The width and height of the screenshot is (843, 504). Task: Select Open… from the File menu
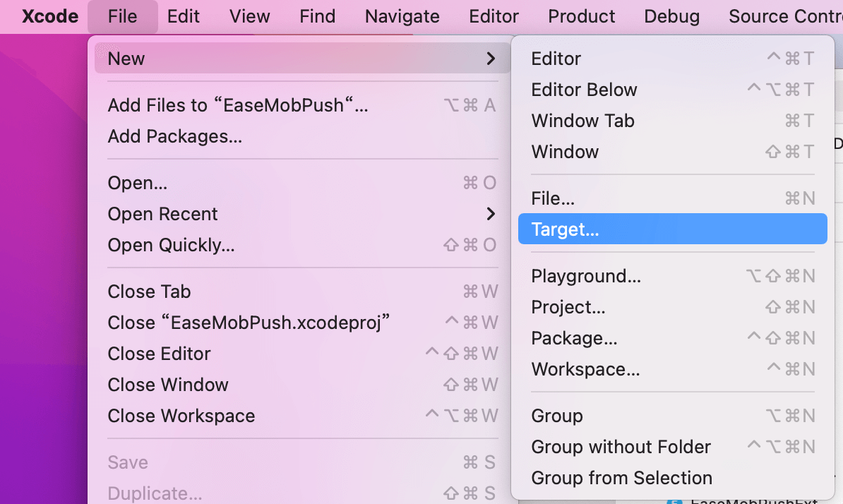point(302,183)
